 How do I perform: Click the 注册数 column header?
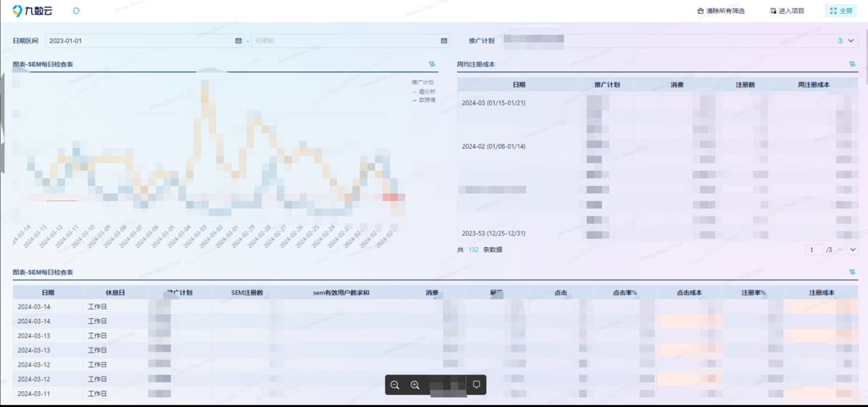pyautogui.click(x=745, y=85)
